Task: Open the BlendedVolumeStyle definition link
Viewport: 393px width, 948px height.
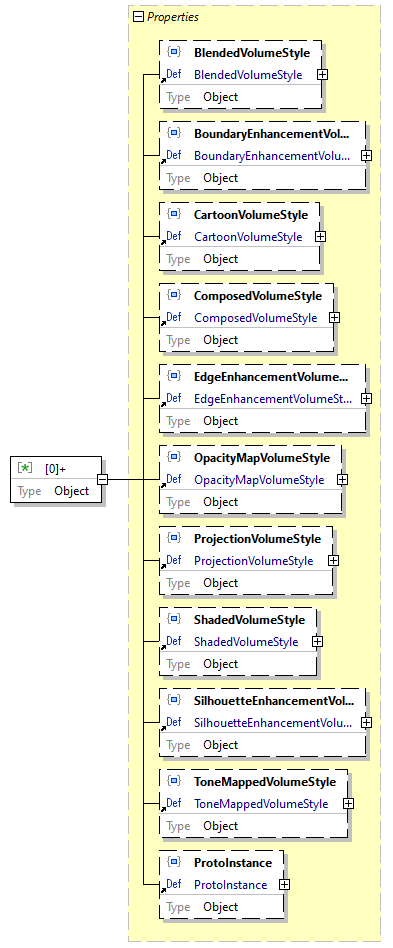Action: [x=248, y=75]
